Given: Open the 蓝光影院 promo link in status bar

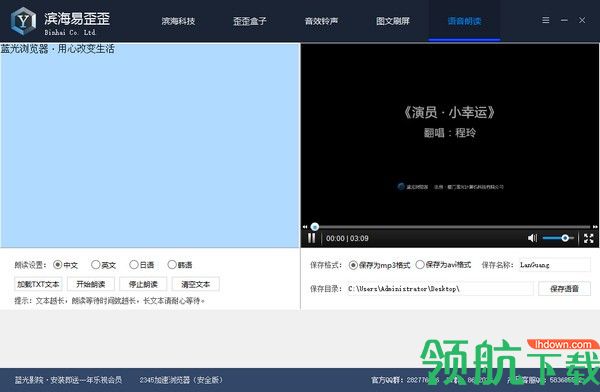Looking at the screenshot, I should [68, 380].
